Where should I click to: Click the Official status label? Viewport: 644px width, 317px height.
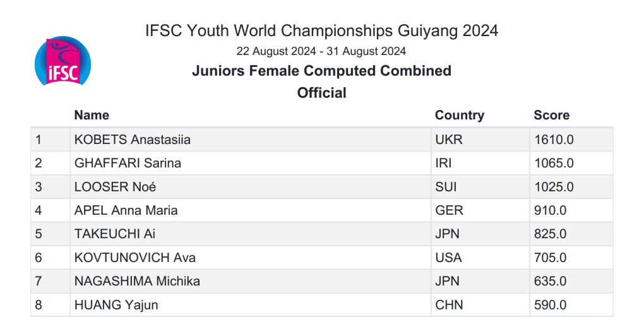(321, 92)
